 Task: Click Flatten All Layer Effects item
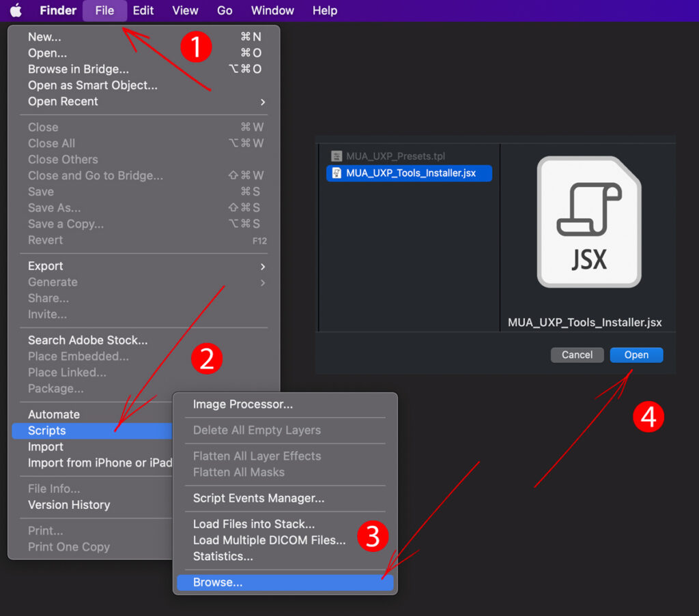click(x=285, y=456)
